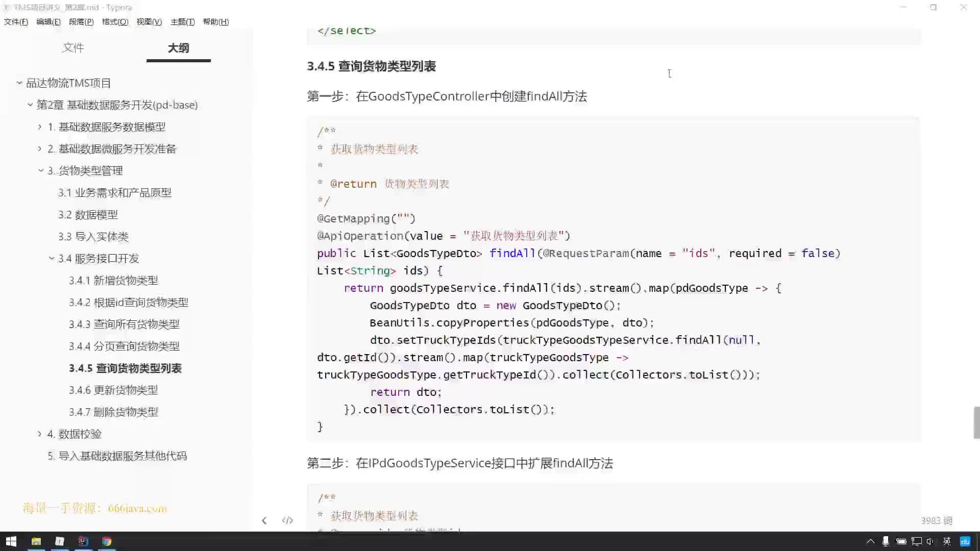Collapse 3. 货物类型管理 outline node
Viewport: 980px width, 551px height.
[41, 170]
